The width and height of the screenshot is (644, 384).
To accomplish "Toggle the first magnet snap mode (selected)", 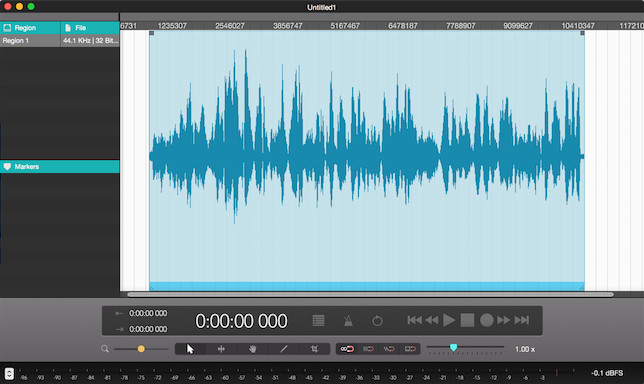I will [x=347, y=349].
